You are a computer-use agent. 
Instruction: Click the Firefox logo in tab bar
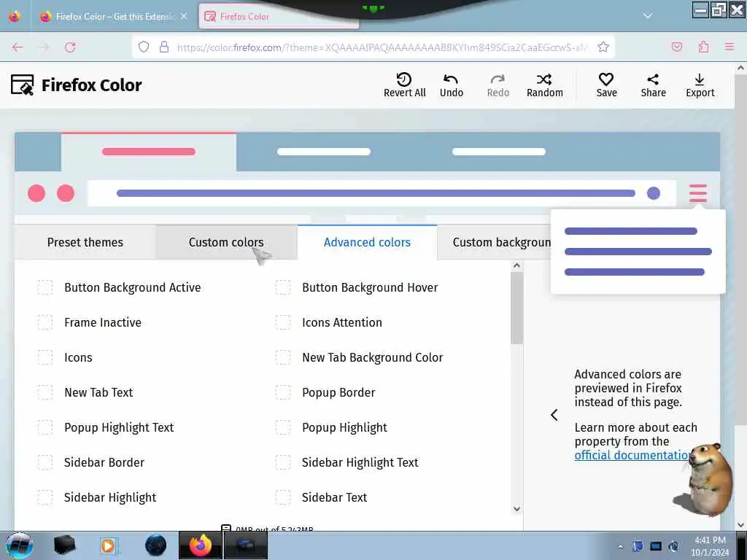(x=15, y=16)
